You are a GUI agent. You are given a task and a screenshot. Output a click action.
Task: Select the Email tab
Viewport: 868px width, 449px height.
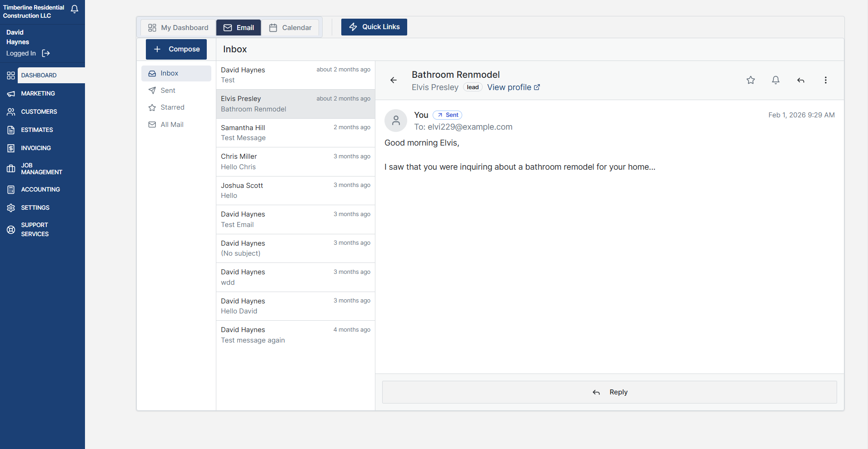(239, 28)
